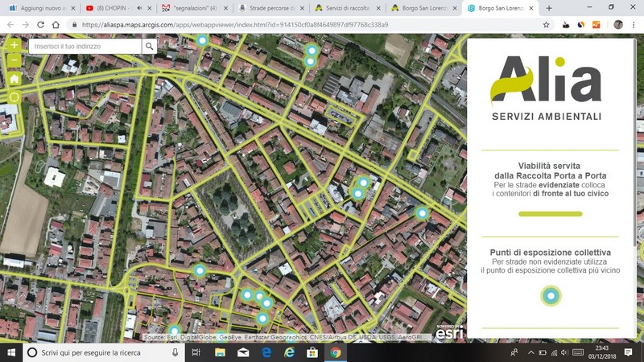
Task: Go back in browser history
Action: [10, 25]
